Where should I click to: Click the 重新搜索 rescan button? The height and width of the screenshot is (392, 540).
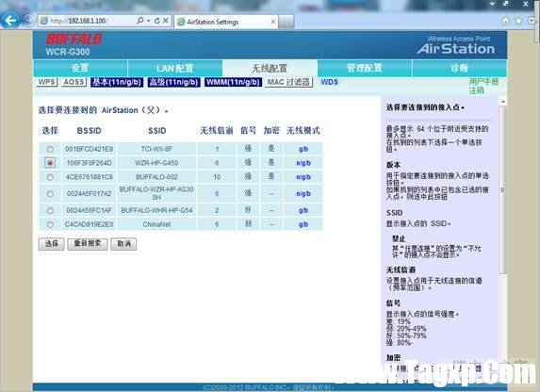88,244
